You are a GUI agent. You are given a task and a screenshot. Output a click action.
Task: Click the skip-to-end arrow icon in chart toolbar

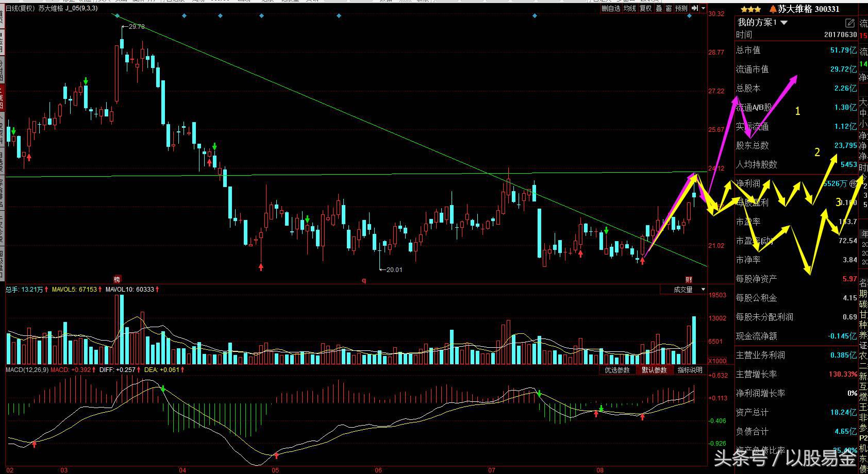[695, 8]
